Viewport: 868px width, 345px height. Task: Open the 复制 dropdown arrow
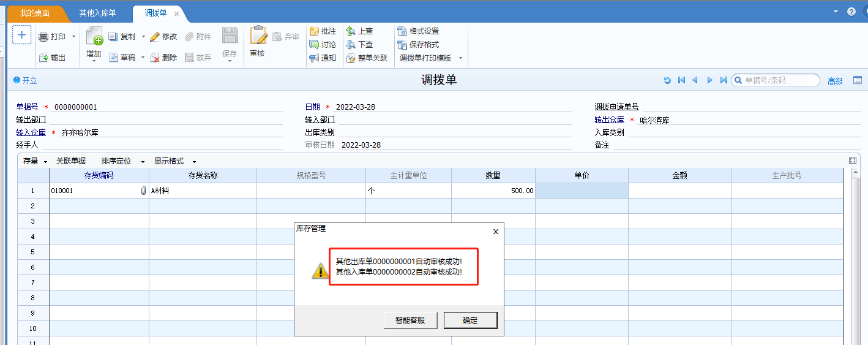click(144, 37)
